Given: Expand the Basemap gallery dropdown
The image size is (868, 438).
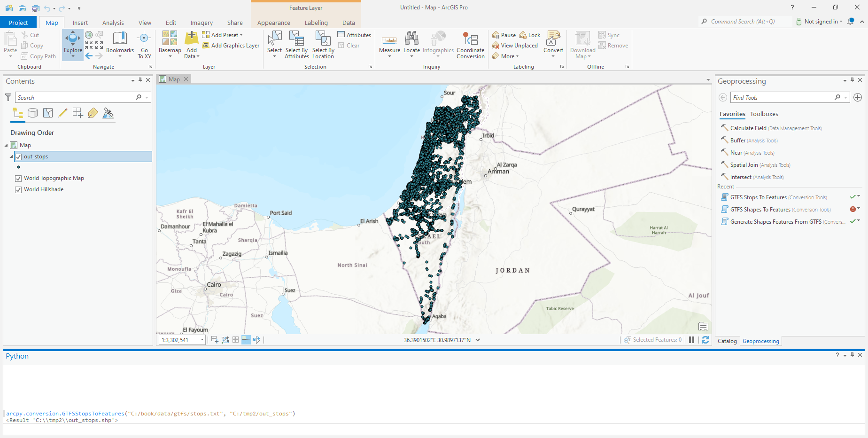Looking at the screenshot, I should point(170,56).
